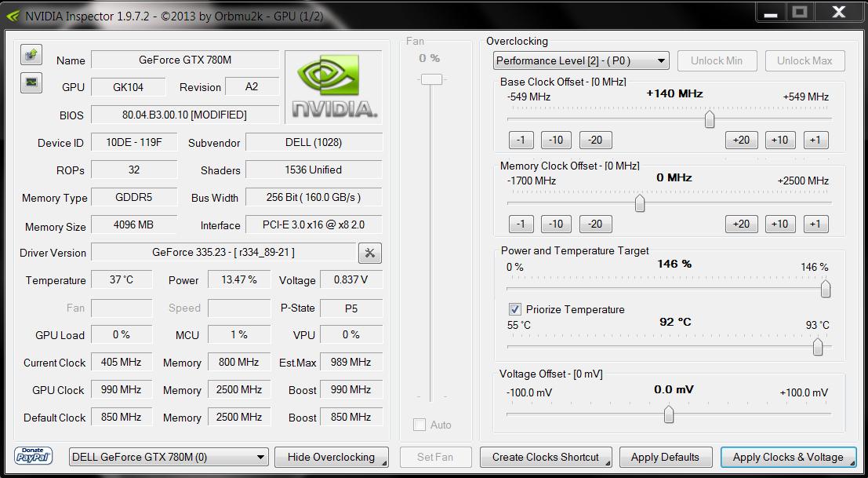Click NVIDIA icon in title bar
Image resolution: width=868 pixels, height=478 pixels.
pyautogui.click(x=13, y=16)
